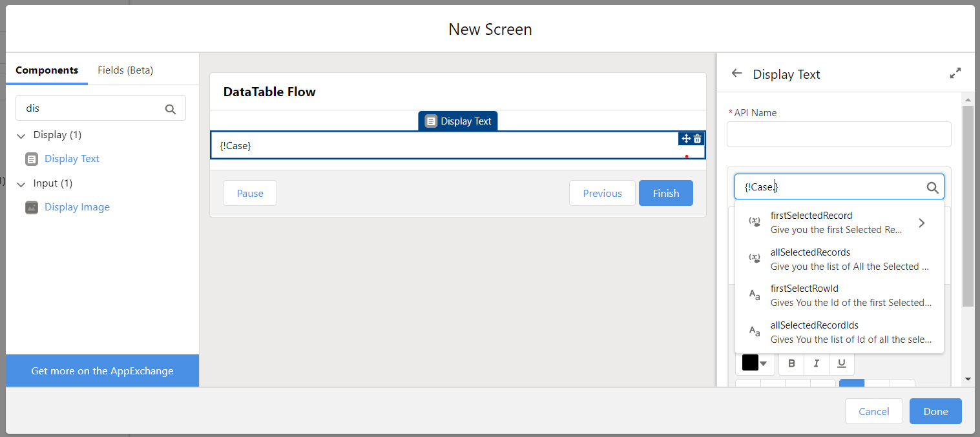Click the magnifier icon in the resource search box
980x437 pixels.
932,187
